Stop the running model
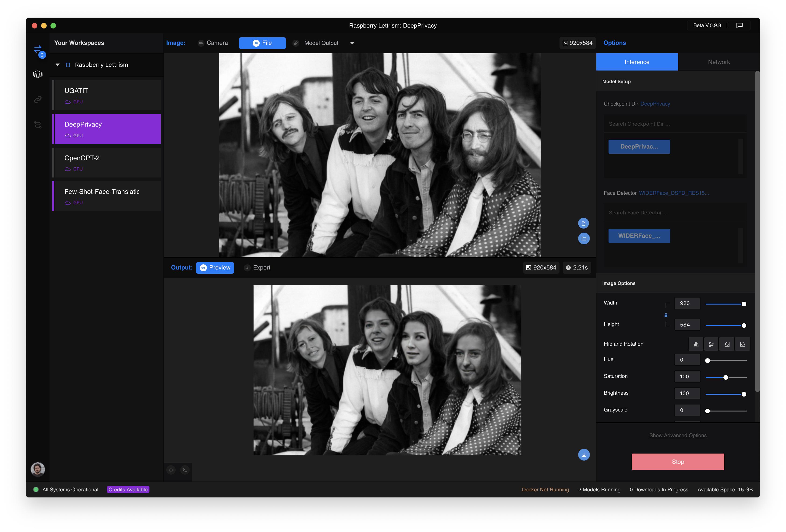786x532 pixels. pos(677,462)
